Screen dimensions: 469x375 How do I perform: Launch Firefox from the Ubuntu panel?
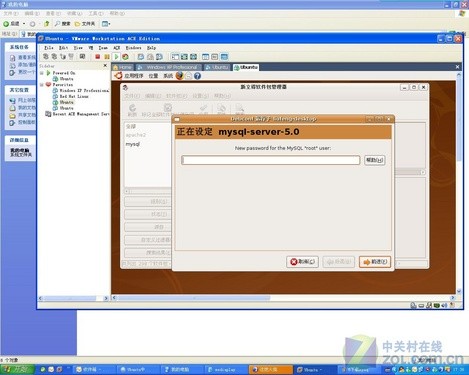(x=179, y=76)
